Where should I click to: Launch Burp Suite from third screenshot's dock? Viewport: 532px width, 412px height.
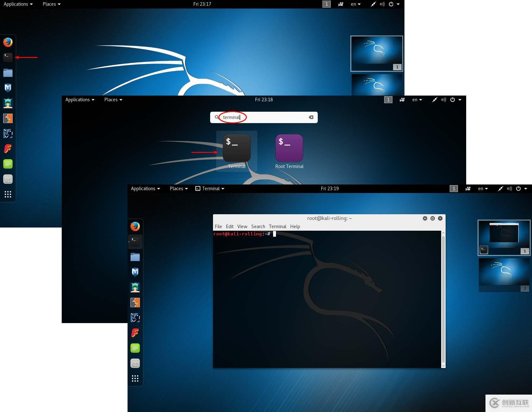point(135,303)
